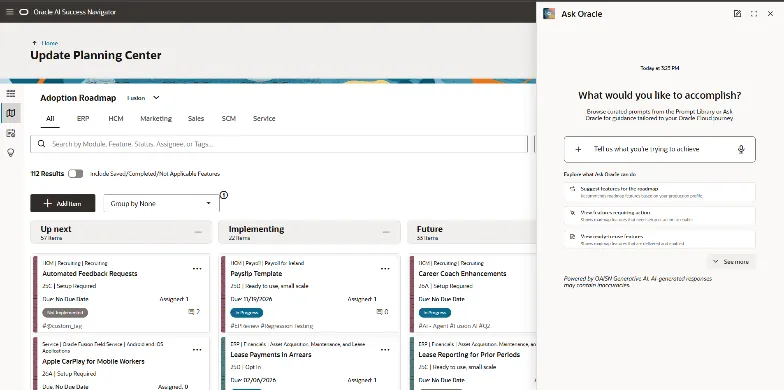
Task: Switch to the ERP tab
Action: tap(83, 118)
